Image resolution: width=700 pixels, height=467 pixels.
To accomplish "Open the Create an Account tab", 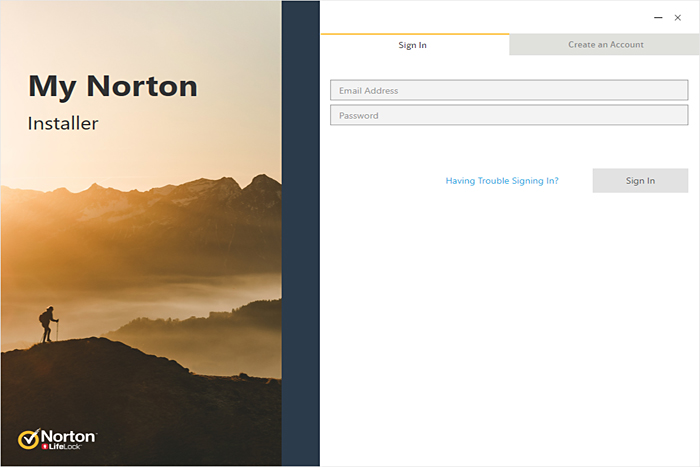I will 605,45.
